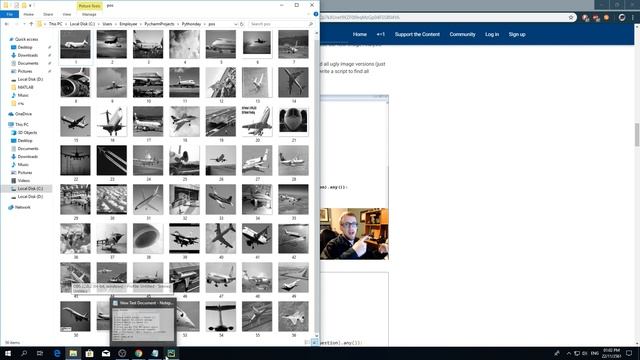Screen dimensions: 640x360
Task: Select OneDrive in navigation pane
Action: click(23, 114)
